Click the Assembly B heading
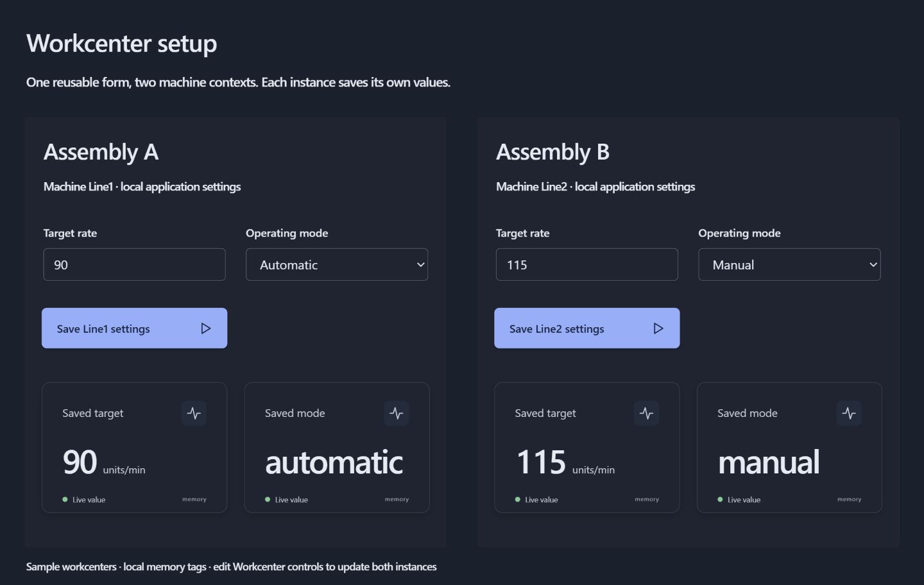 pos(552,152)
